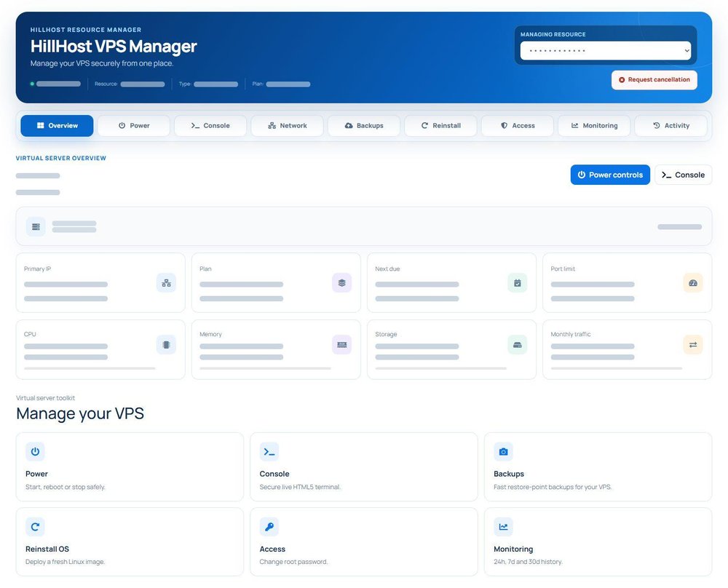Click the CPU usage progress bar
The width and height of the screenshot is (728, 588).
pyautogui.click(x=90, y=368)
